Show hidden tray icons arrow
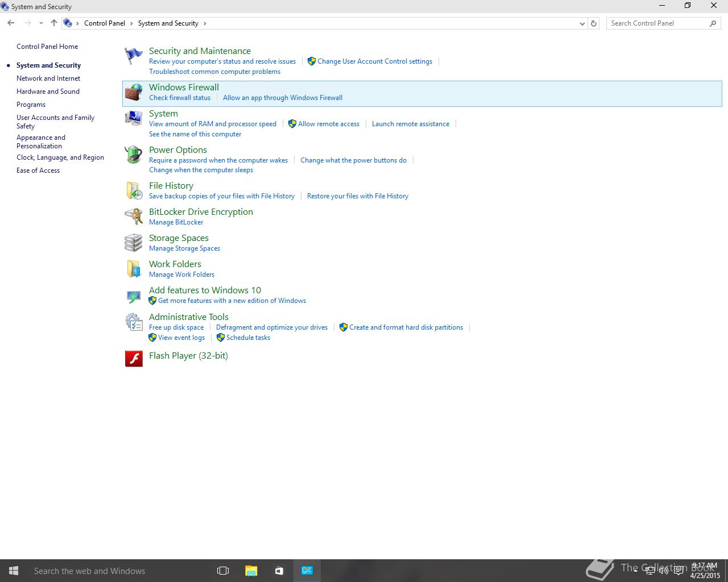The height and width of the screenshot is (582, 728). [635, 571]
